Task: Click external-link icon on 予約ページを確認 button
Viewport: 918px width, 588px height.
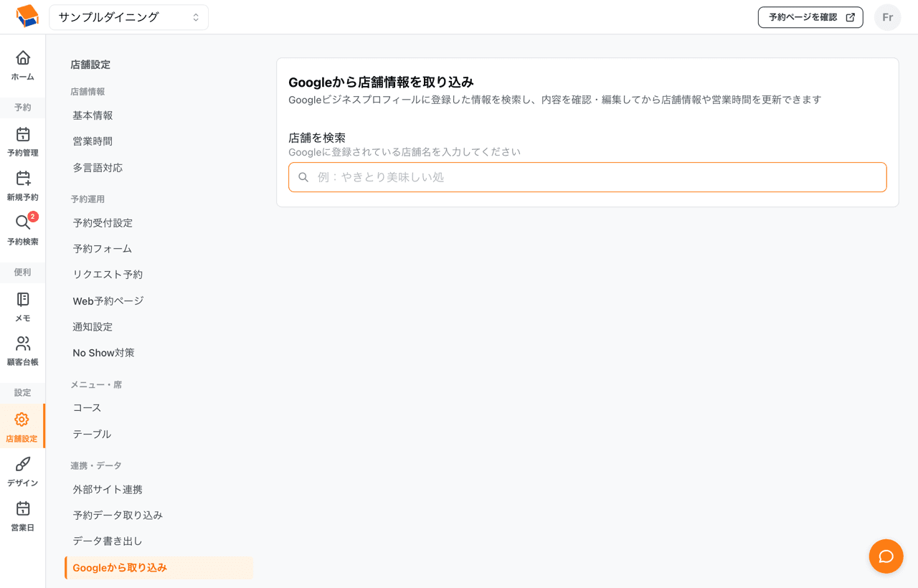Action: [x=850, y=17]
